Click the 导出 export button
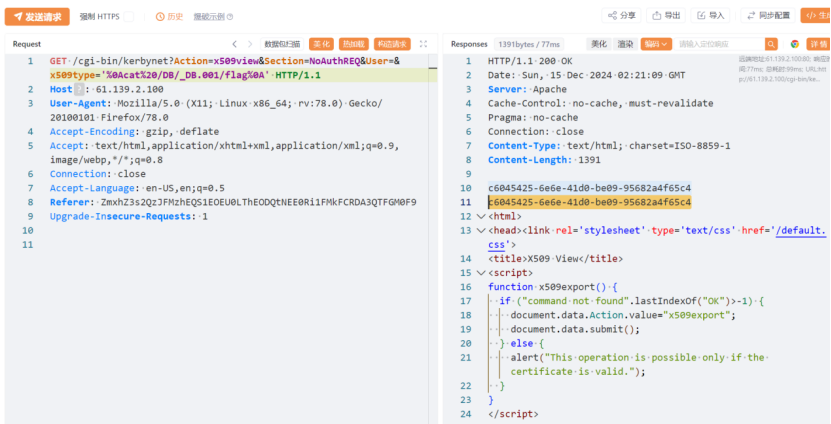The image size is (831, 424). pos(666,15)
